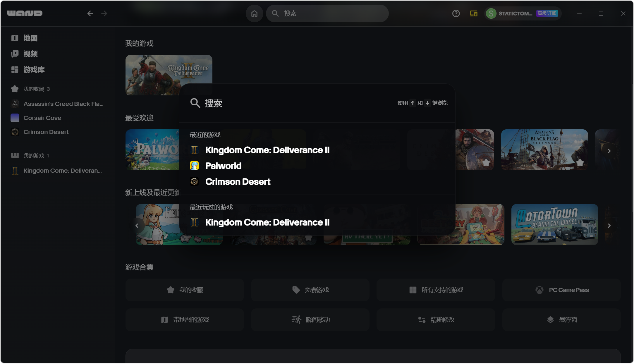Viewport: 634px width, 364px height.
Task: Open the Palworld thumbnail in 最受欢迎
Action: click(x=152, y=150)
